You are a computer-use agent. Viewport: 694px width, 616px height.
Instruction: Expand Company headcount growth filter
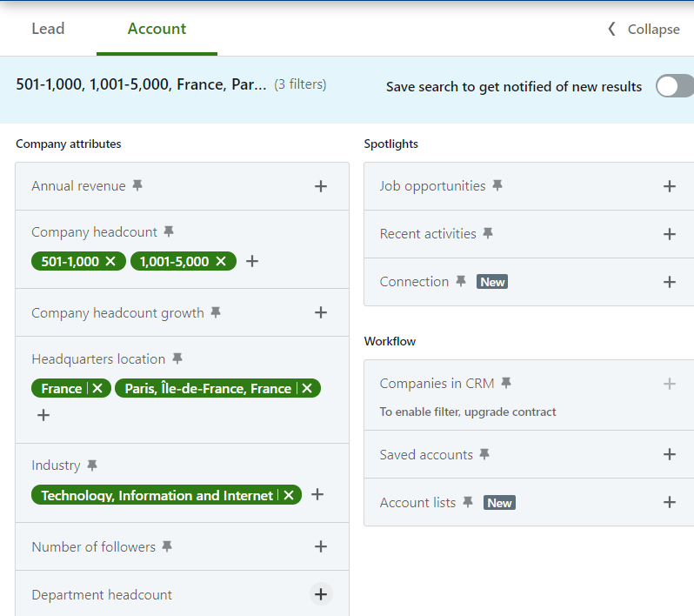321,312
